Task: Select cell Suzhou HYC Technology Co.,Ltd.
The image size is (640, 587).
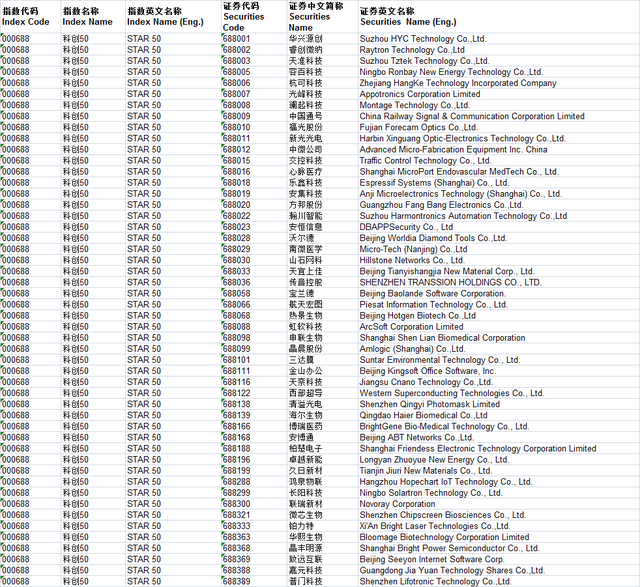Action: click(x=498, y=39)
